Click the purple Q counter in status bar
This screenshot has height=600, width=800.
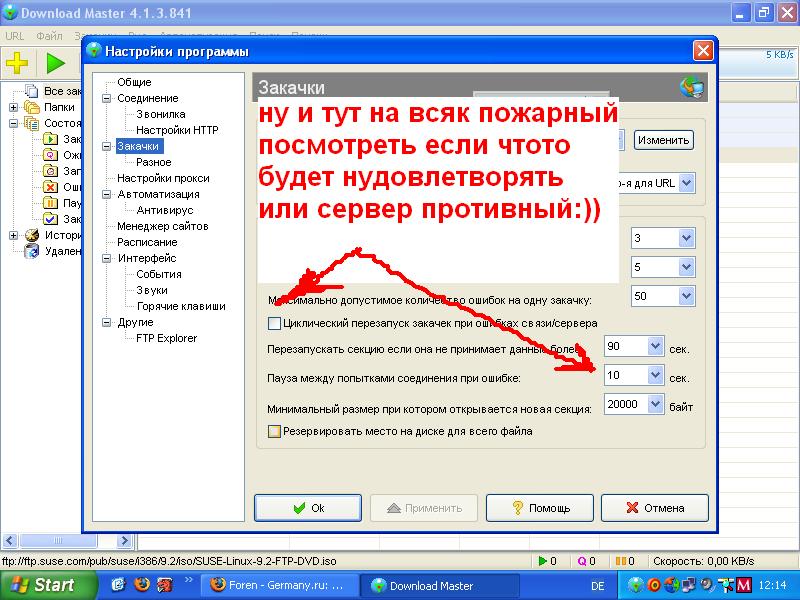point(586,561)
